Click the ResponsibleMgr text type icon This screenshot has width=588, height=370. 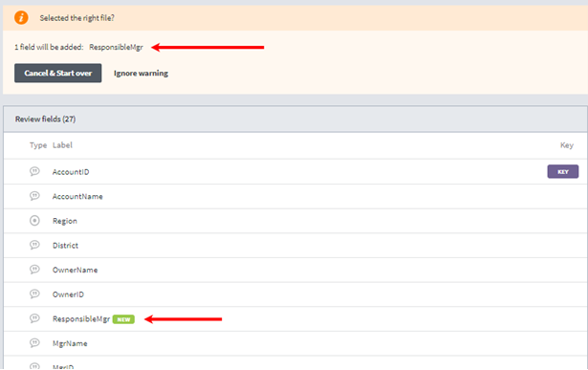tap(34, 318)
